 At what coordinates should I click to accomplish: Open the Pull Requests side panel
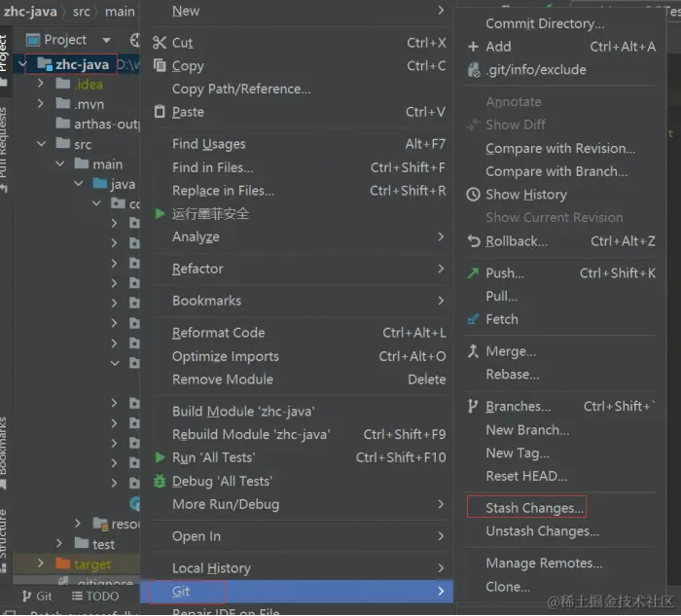tap(4, 149)
